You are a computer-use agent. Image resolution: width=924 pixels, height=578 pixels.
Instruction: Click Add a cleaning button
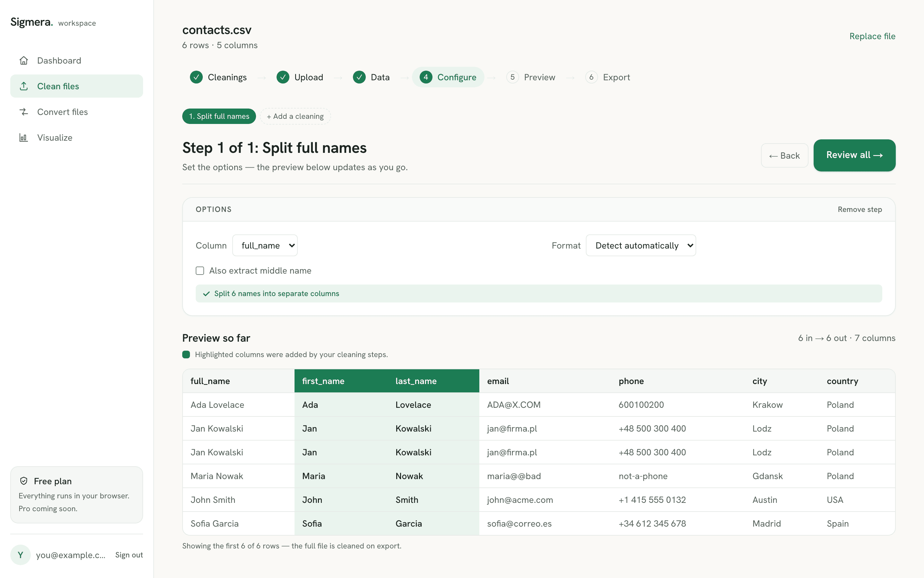295,116
